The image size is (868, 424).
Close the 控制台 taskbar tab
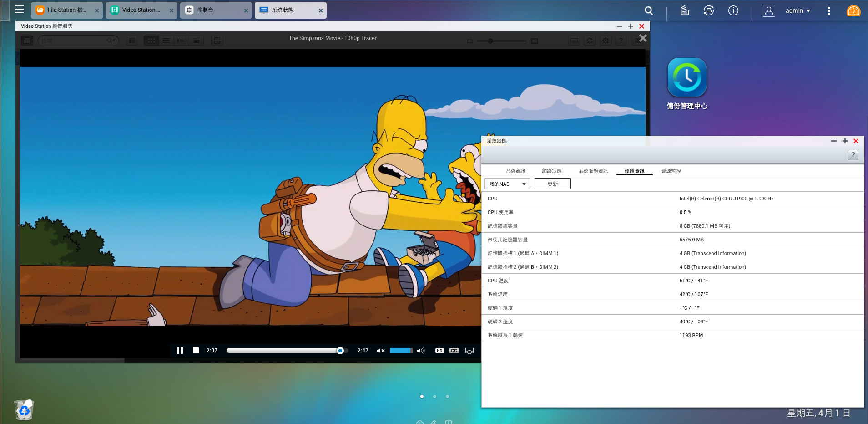click(x=246, y=10)
